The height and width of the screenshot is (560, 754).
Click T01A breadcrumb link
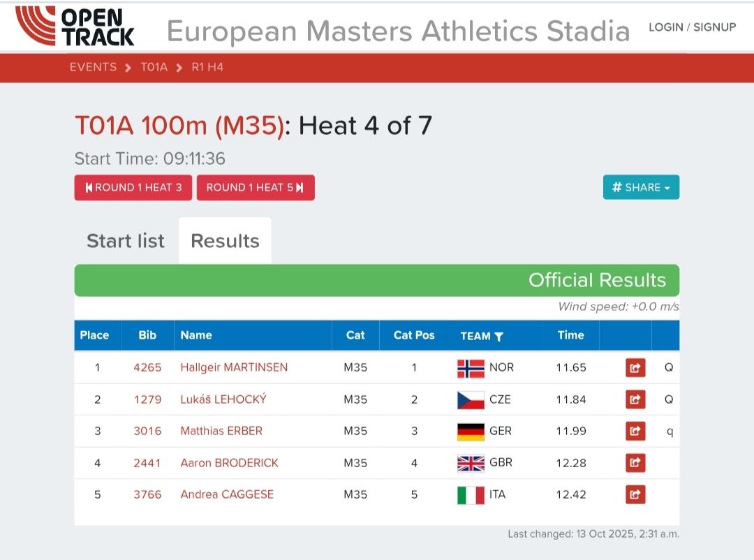154,68
